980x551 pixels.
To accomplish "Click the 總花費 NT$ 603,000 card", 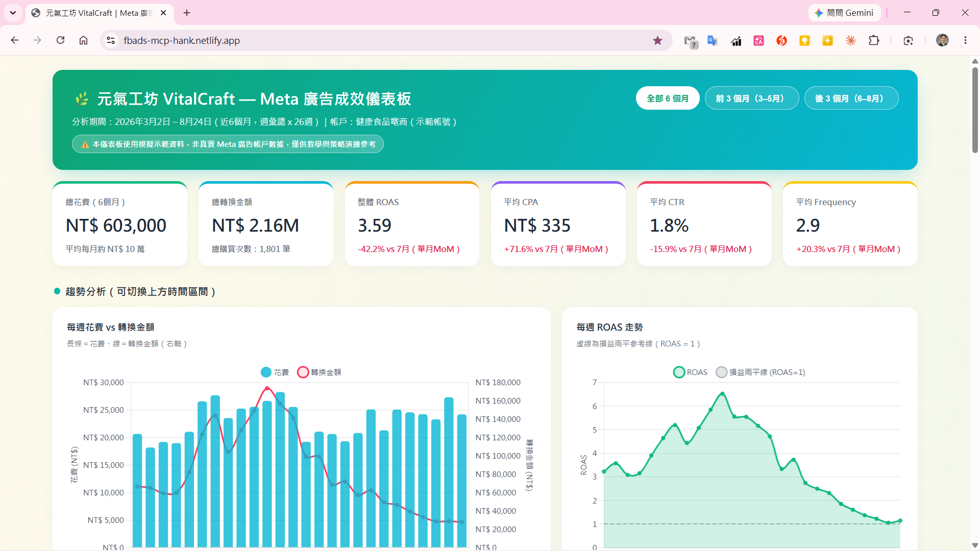I will click(120, 224).
